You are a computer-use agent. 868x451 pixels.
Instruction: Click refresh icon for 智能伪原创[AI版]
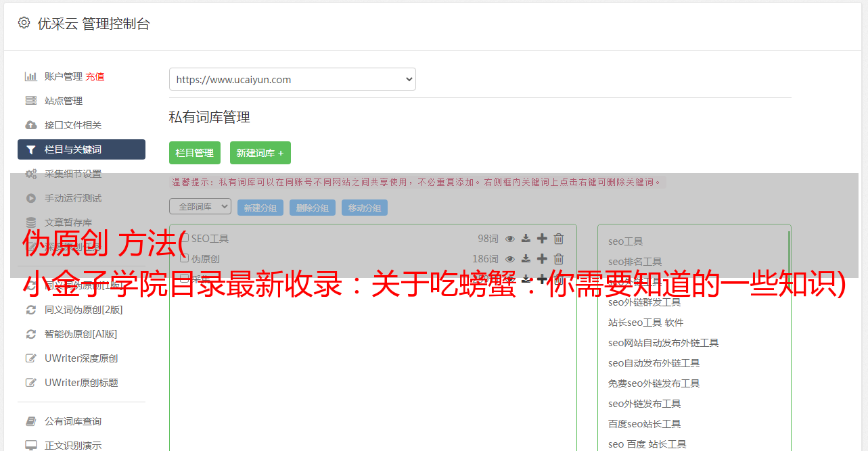30,334
